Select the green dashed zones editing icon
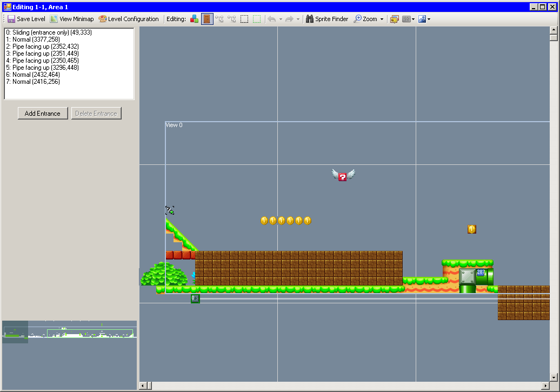Viewport: 560px width, 392px height. click(257, 19)
